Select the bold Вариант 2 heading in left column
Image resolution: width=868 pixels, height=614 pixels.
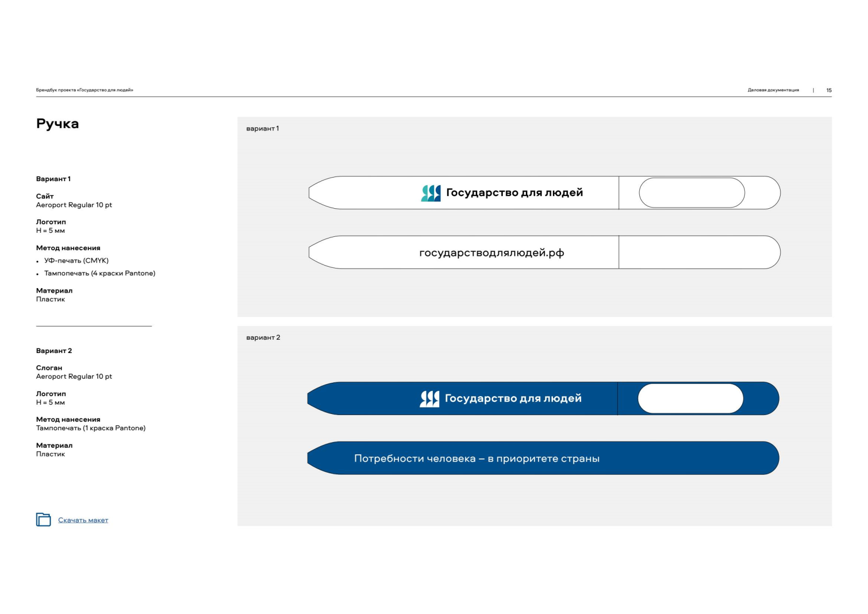pyautogui.click(x=54, y=351)
